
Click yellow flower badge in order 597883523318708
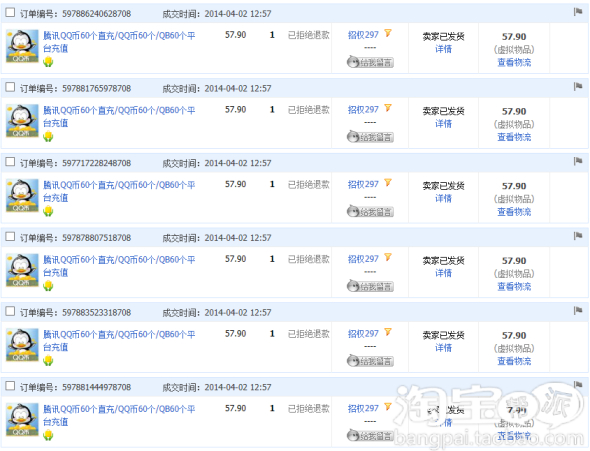(48, 360)
